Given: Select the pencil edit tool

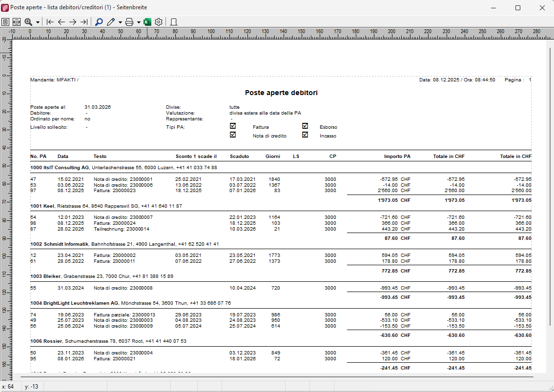Looking at the screenshot, I should (111, 22).
